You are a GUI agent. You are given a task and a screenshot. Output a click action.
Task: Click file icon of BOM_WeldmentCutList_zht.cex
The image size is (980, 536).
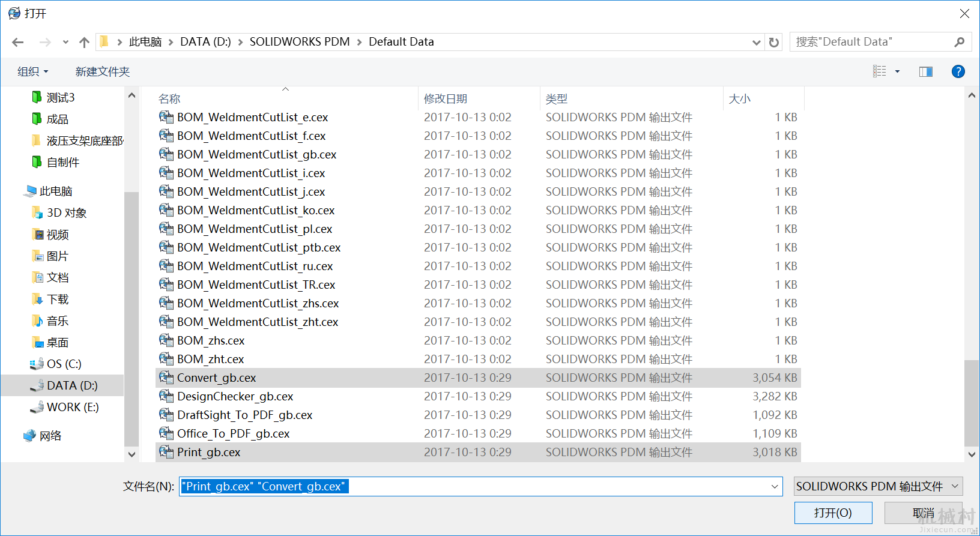tap(166, 322)
